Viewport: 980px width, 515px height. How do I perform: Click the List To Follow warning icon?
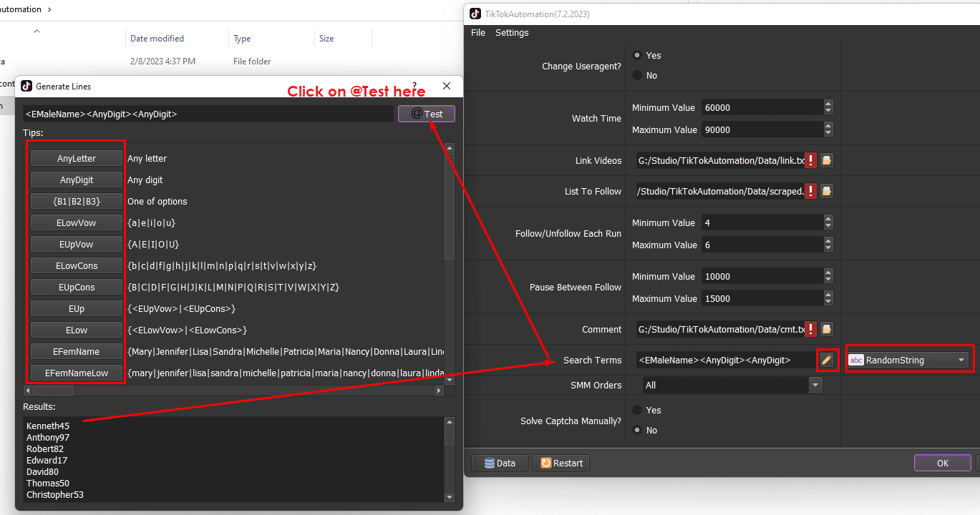click(810, 191)
